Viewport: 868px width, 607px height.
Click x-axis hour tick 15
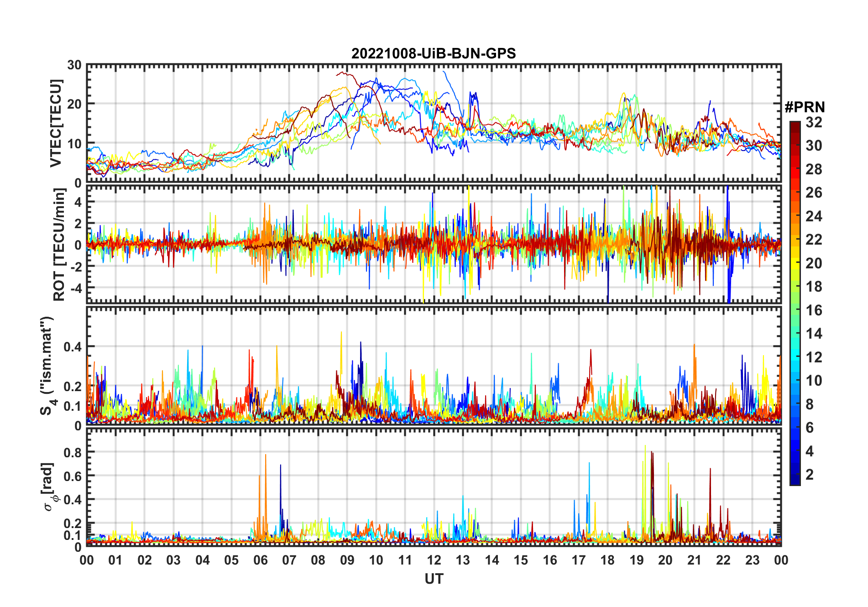point(521,560)
